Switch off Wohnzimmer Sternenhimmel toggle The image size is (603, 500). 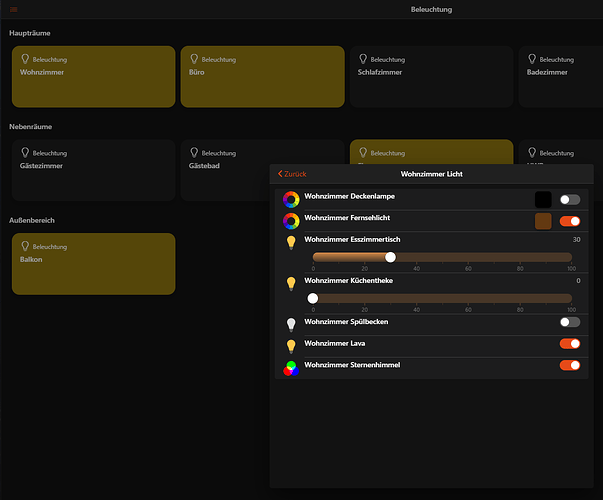[570, 366]
